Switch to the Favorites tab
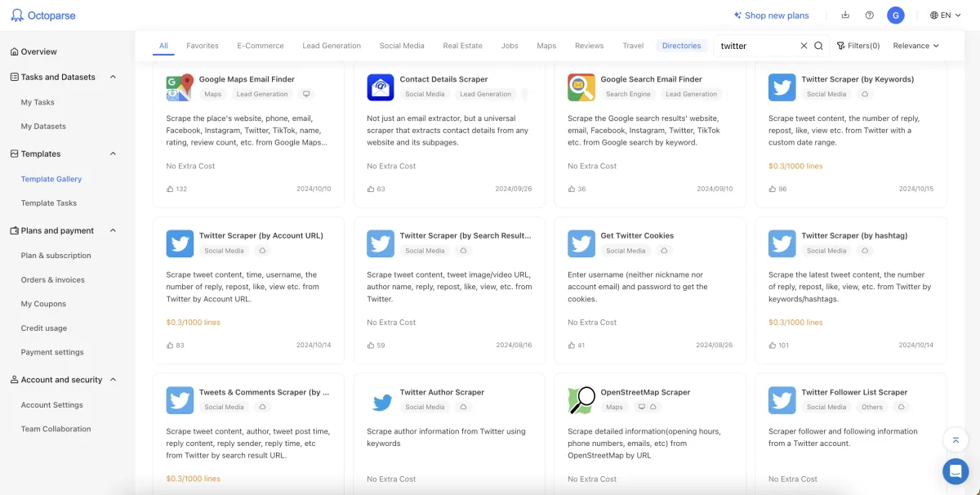This screenshot has width=980, height=495. [x=202, y=46]
